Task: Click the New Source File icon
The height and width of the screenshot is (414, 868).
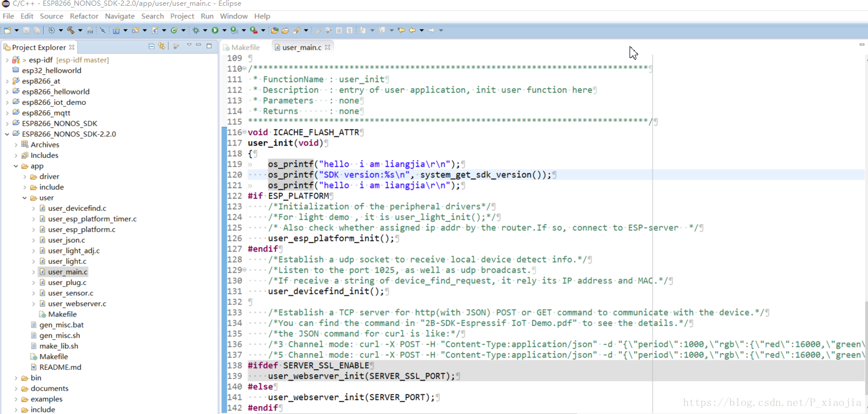Action: tap(154, 30)
